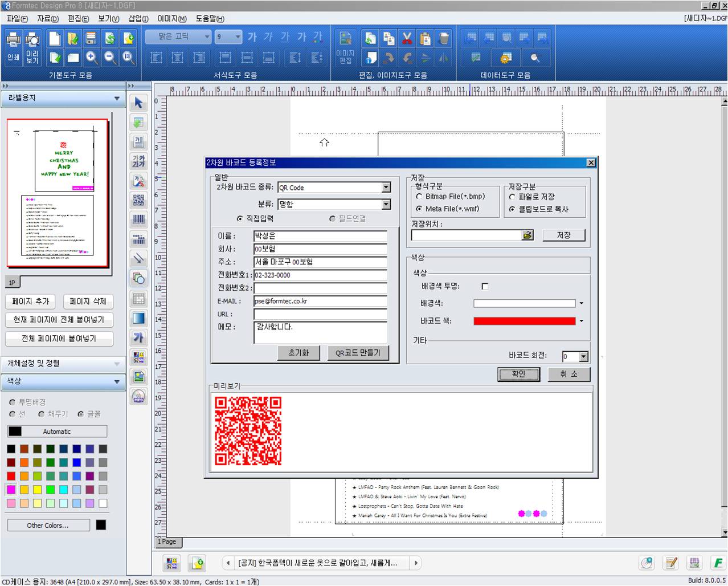The width and height of the screenshot is (728, 586).
Task: Confirm dialog with 확인 button
Action: tap(518, 374)
